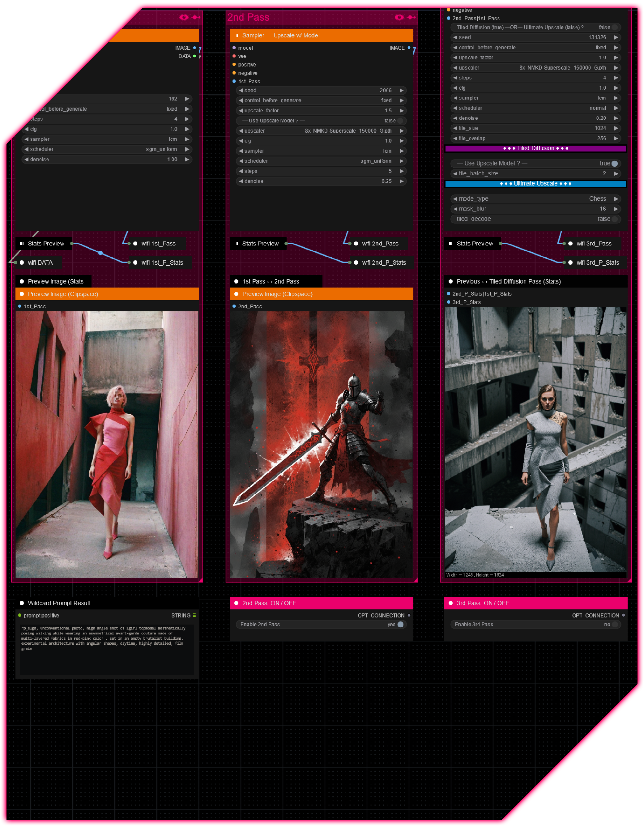Click the eye icon on 2nd Pass group header
This screenshot has width=644, height=828.
[x=399, y=17]
